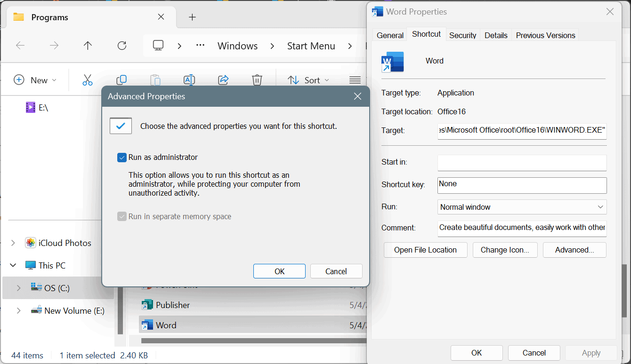This screenshot has height=364, width=631.
Task: Close the Programs tab
Action: click(x=161, y=17)
